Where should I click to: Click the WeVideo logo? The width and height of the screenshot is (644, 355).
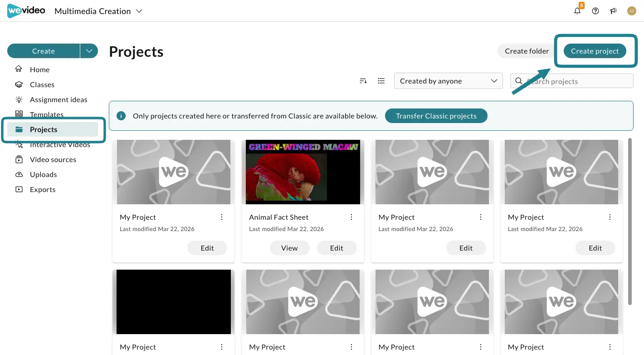(26, 10)
